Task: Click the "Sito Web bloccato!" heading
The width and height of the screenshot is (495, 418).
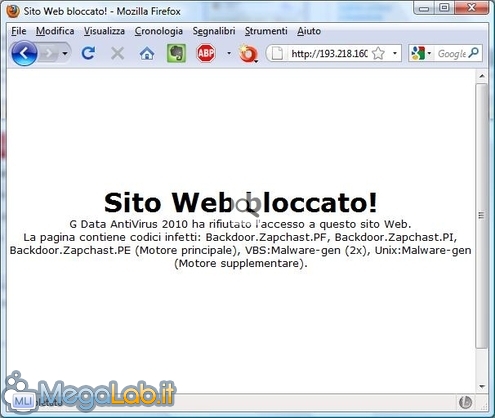Action: tap(240, 202)
